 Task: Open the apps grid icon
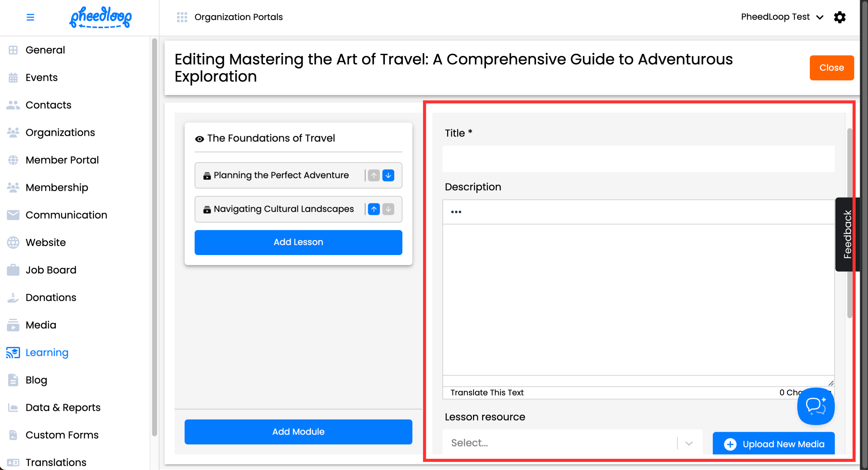point(182,17)
